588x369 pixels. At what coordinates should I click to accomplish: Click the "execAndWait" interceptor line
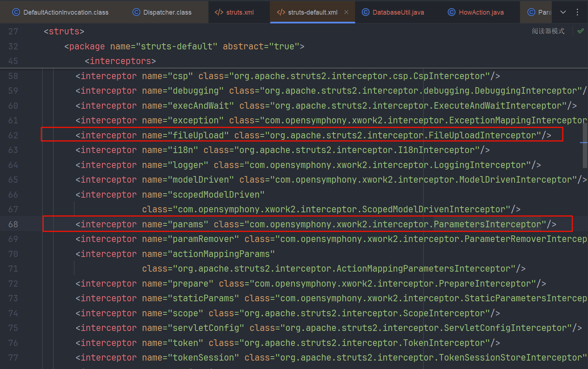coord(326,106)
